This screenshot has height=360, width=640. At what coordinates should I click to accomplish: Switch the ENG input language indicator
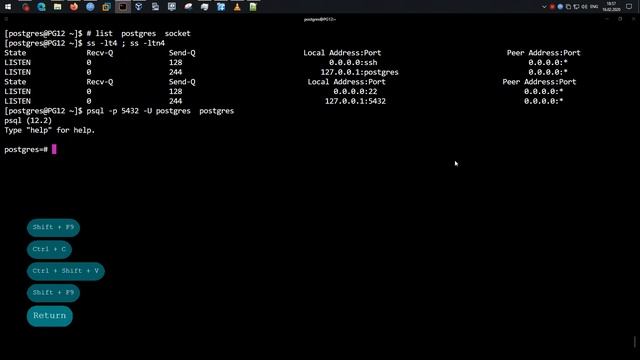click(x=594, y=7)
